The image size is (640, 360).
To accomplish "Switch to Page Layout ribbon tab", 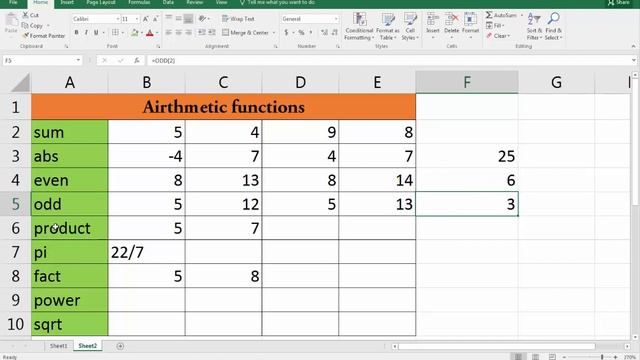I will (x=101, y=2).
